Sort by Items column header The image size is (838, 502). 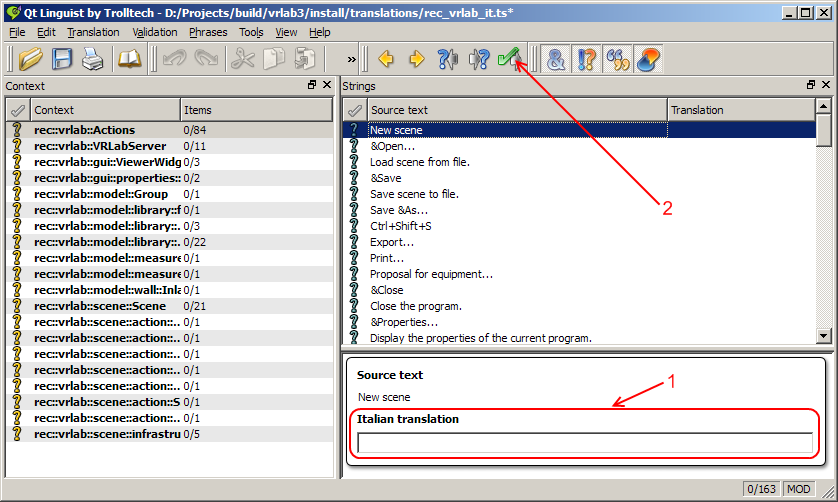click(x=256, y=110)
